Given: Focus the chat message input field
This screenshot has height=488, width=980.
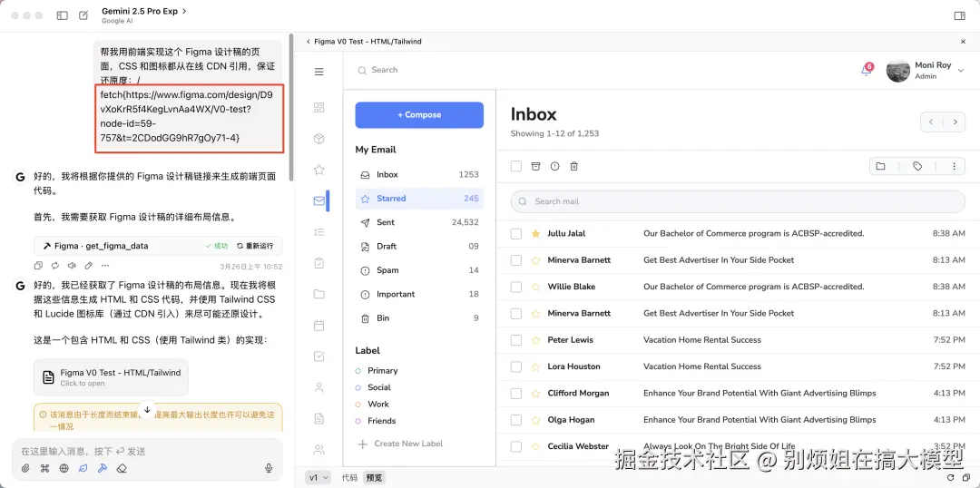Looking at the screenshot, I should point(148,451).
